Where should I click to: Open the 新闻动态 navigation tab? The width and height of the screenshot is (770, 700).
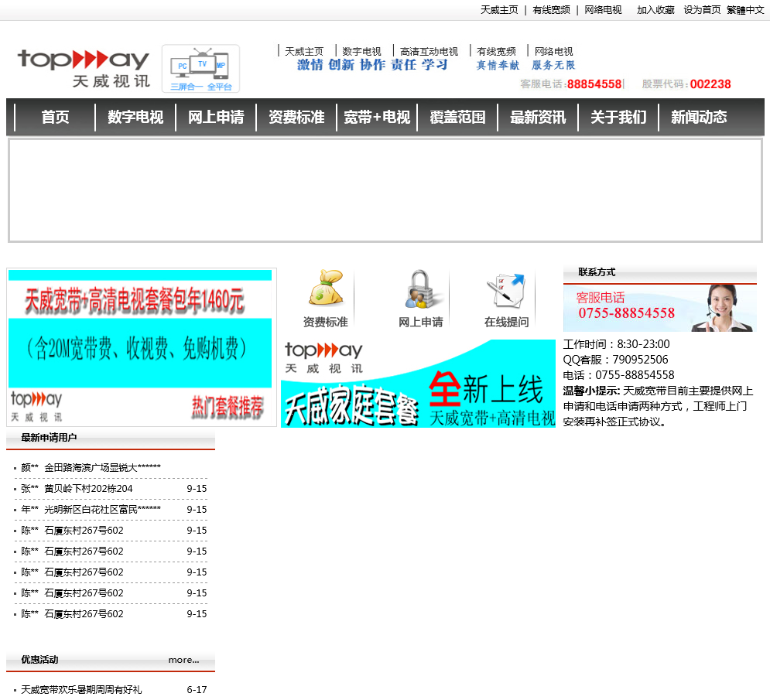pyautogui.click(x=700, y=118)
